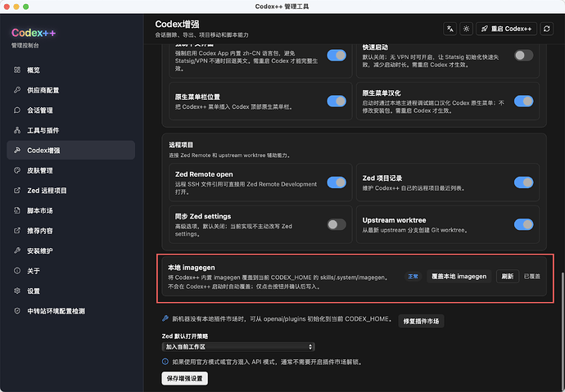Viewport: 565px width, 392px height.
Task: Toggle the Upstream worktree switch
Action: click(523, 224)
